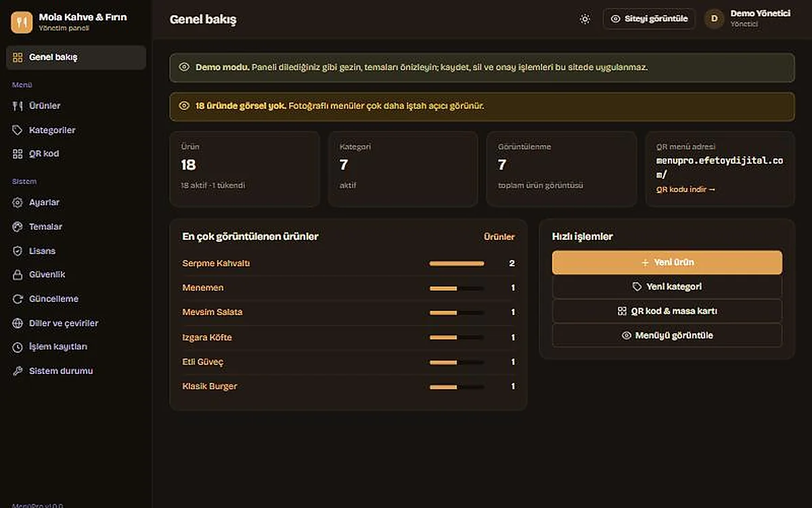Click the Ürün count stat card
This screenshot has height=508, width=812.
[244, 169]
